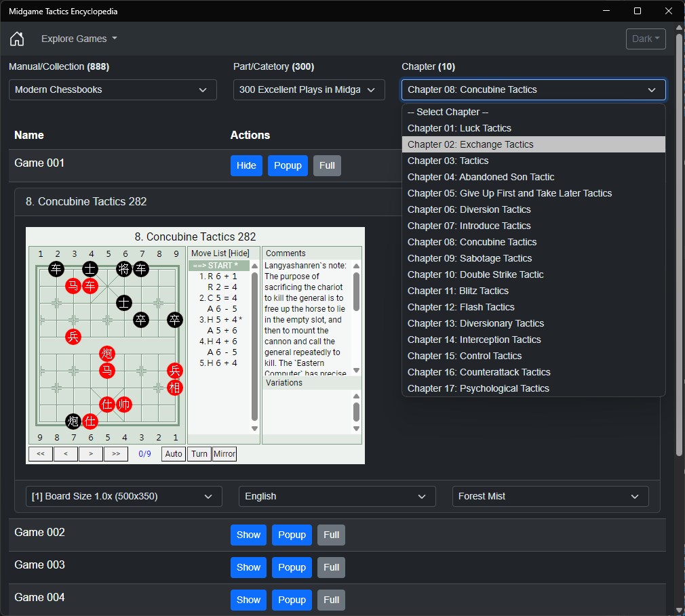Select Chapter 01: Luck Tactics
This screenshot has width=685, height=616.
(533, 128)
